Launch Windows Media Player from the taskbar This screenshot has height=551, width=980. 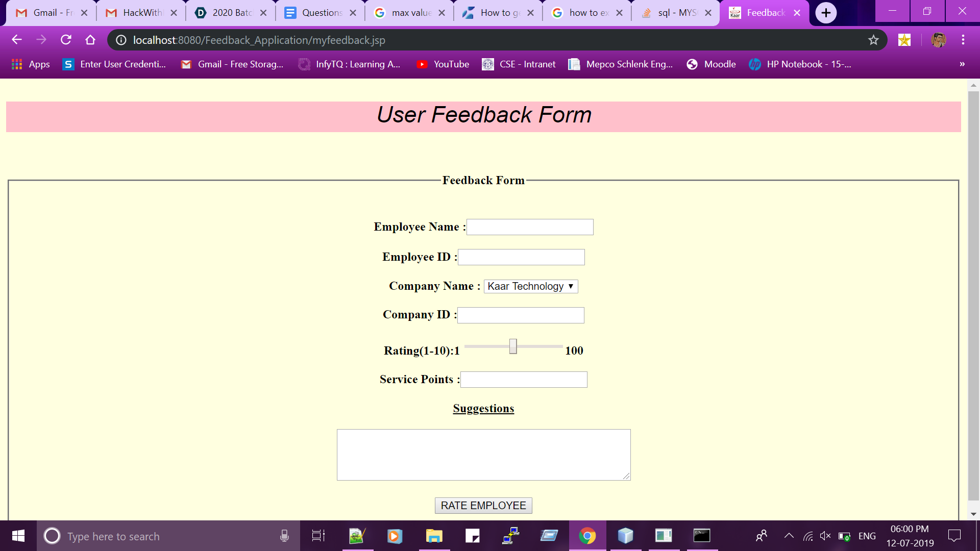tap(395, 536)
